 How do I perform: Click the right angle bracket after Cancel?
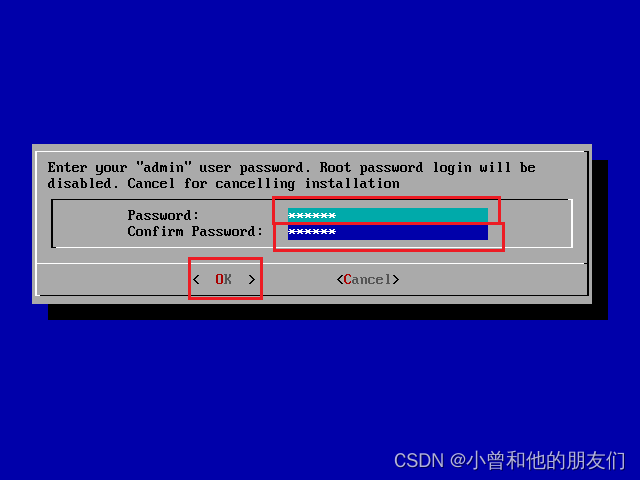click(x=396, y=280)
